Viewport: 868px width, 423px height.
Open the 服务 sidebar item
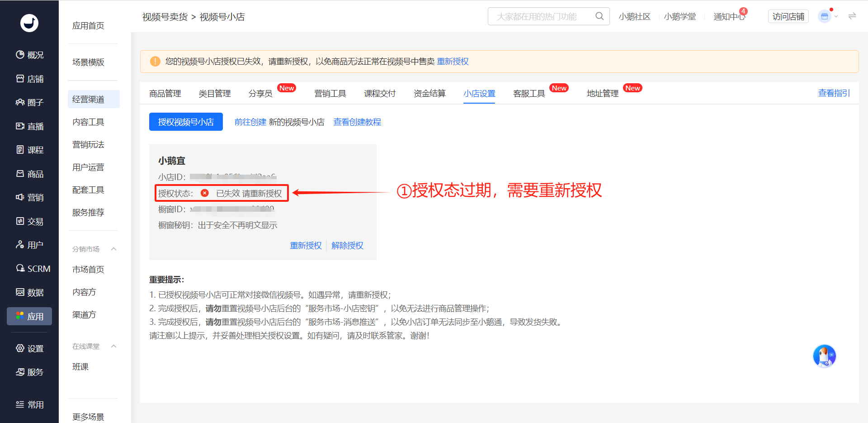point(29,372)
